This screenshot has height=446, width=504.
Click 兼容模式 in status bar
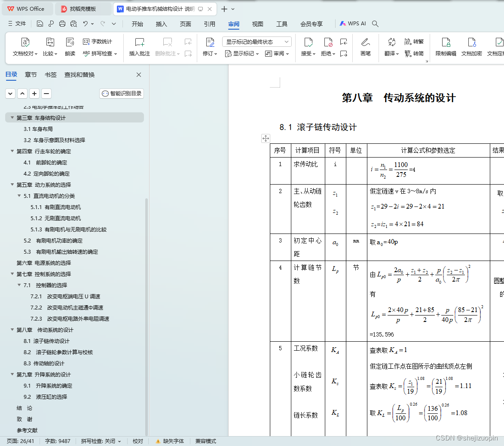(206, 441)
